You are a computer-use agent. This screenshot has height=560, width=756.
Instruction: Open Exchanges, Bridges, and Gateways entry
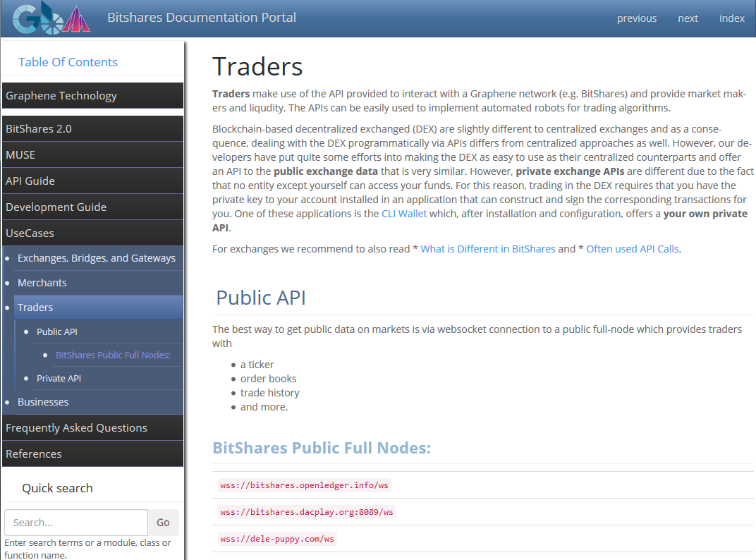[97, 258]
